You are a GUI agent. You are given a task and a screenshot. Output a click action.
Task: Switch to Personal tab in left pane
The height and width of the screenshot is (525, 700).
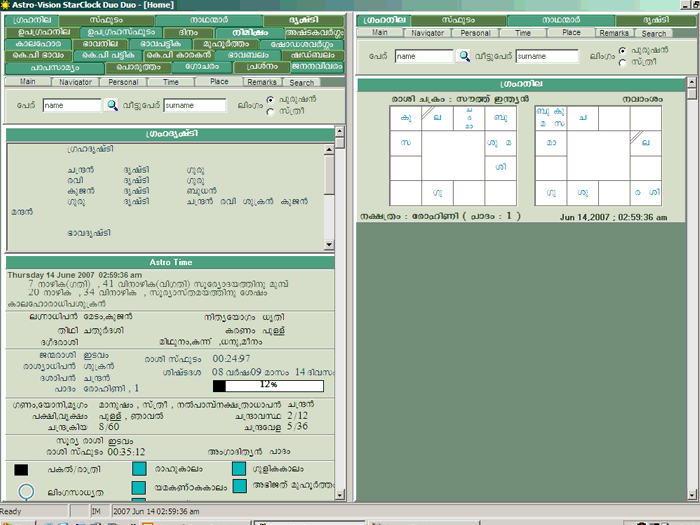coord(123,82)
